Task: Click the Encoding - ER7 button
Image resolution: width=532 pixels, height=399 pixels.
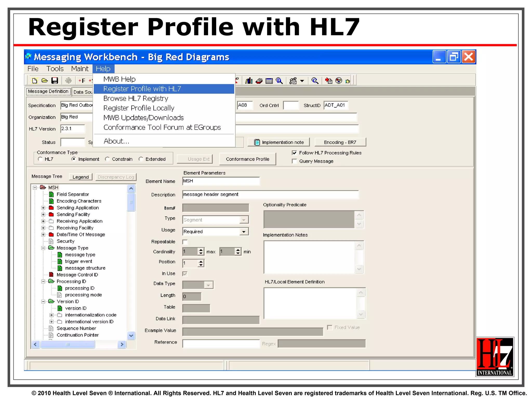Action: 340,142
